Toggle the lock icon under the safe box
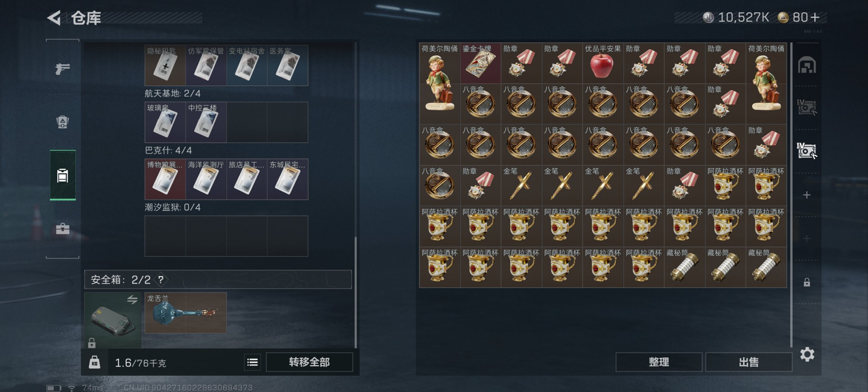The image size is (868, 392). click(x=92, y=343)
